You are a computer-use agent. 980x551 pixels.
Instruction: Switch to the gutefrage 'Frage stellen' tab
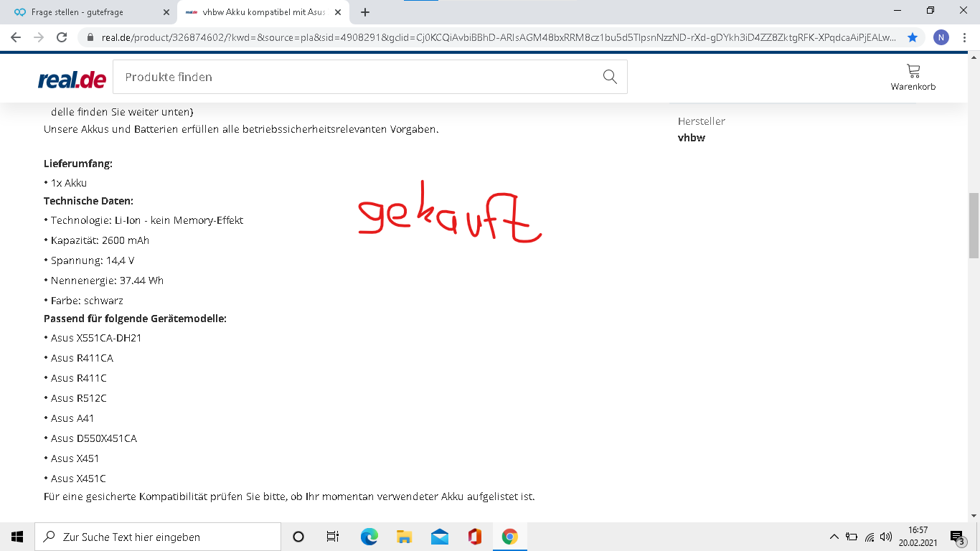(x=89, y=12)
